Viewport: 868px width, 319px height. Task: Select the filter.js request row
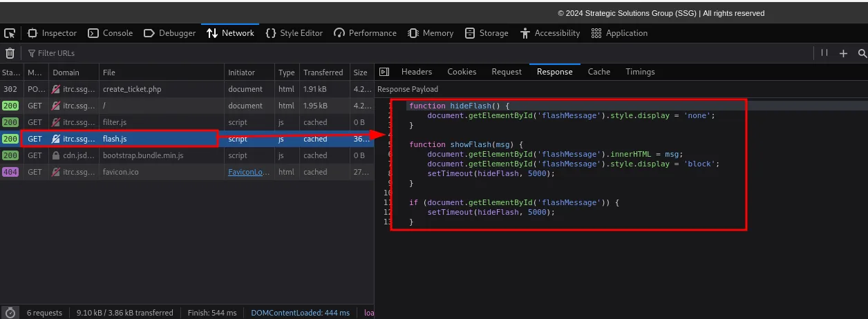187,122
